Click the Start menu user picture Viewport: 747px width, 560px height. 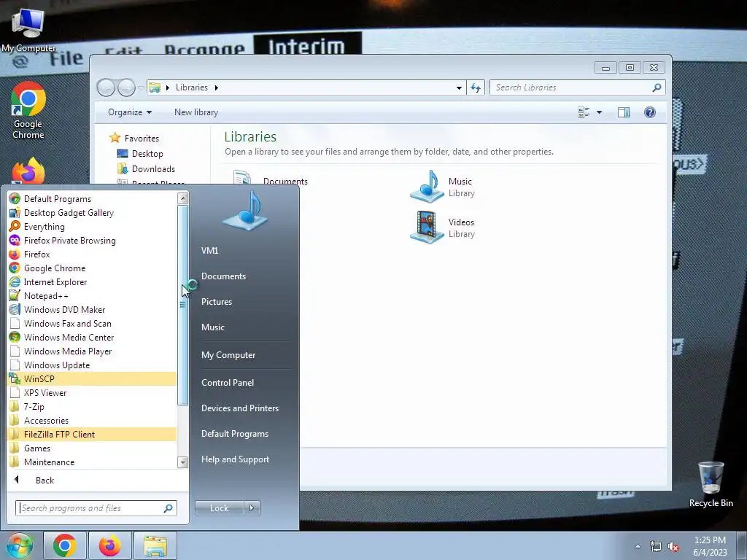pyautogui.click(x=246, y=211)
